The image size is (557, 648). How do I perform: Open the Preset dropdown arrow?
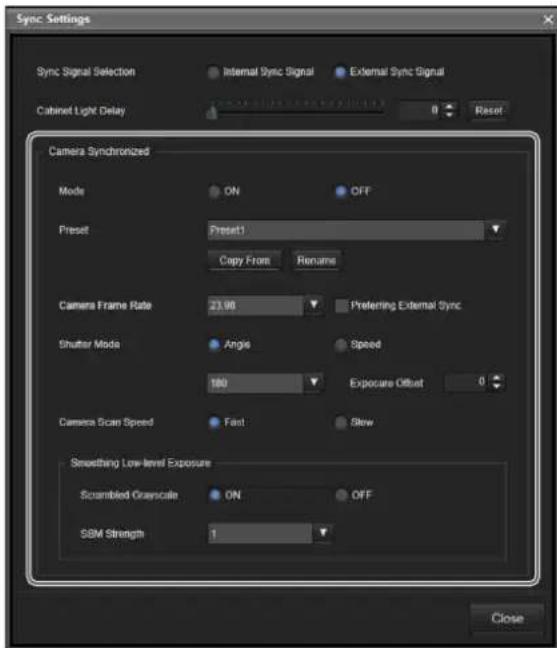tap(495, 230)
